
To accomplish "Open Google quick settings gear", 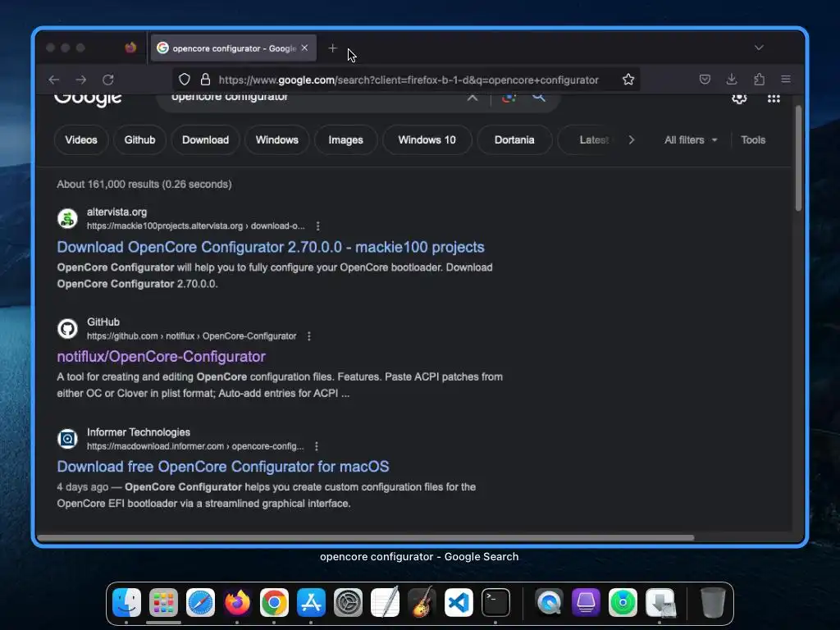I will (739, 98).
